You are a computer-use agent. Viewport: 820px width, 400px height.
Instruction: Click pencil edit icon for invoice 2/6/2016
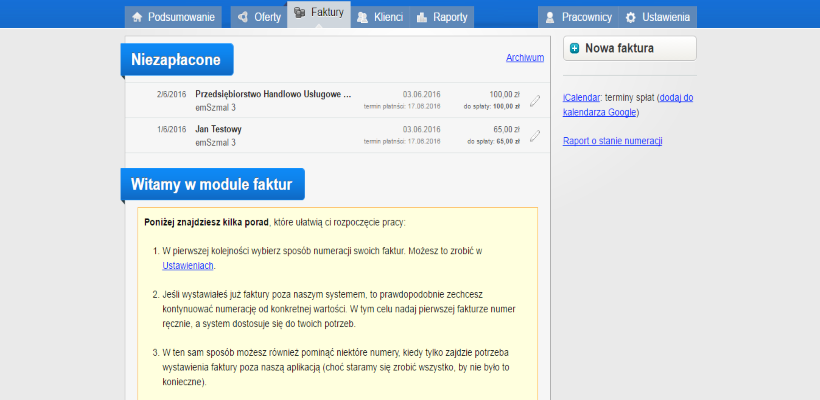pyautogui.click(x=535, y=100)
